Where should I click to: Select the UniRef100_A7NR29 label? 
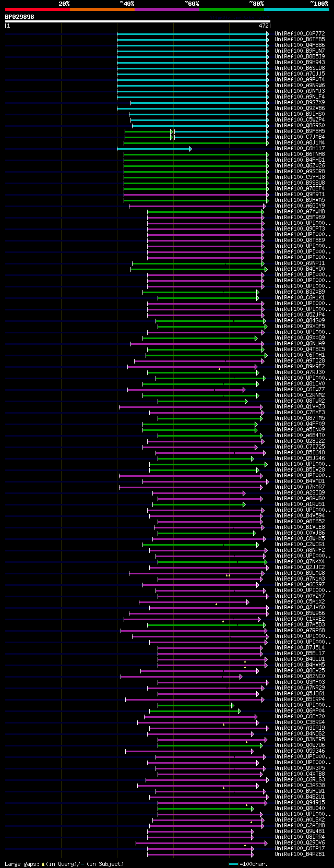300,688
